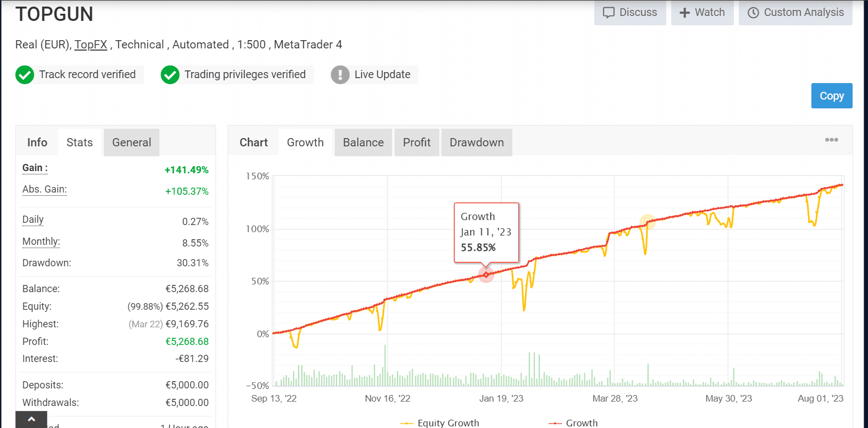Select the Info tab
Image resolution: width=868 pixels, height=428 pixels.
(x=37, y=142)
